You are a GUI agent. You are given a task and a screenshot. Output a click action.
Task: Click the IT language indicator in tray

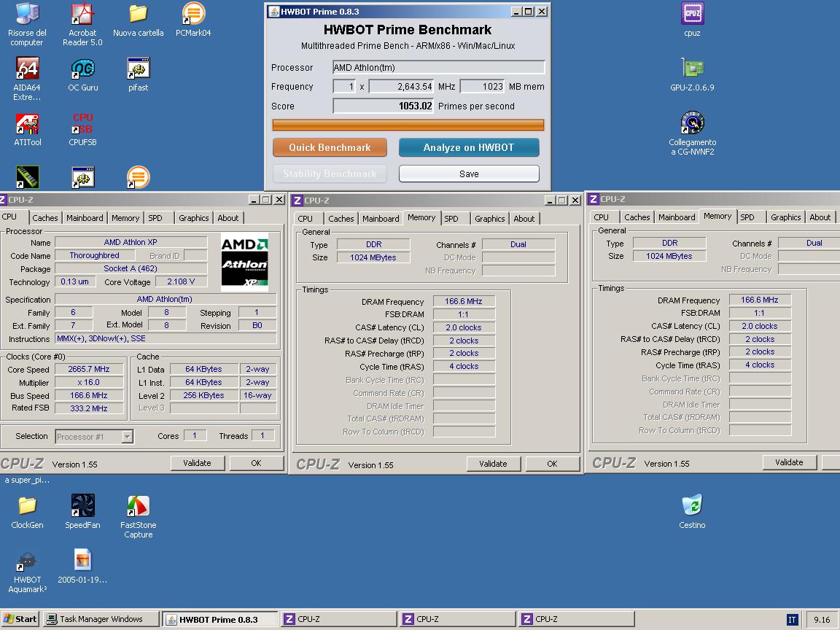[x=792, y=620]
